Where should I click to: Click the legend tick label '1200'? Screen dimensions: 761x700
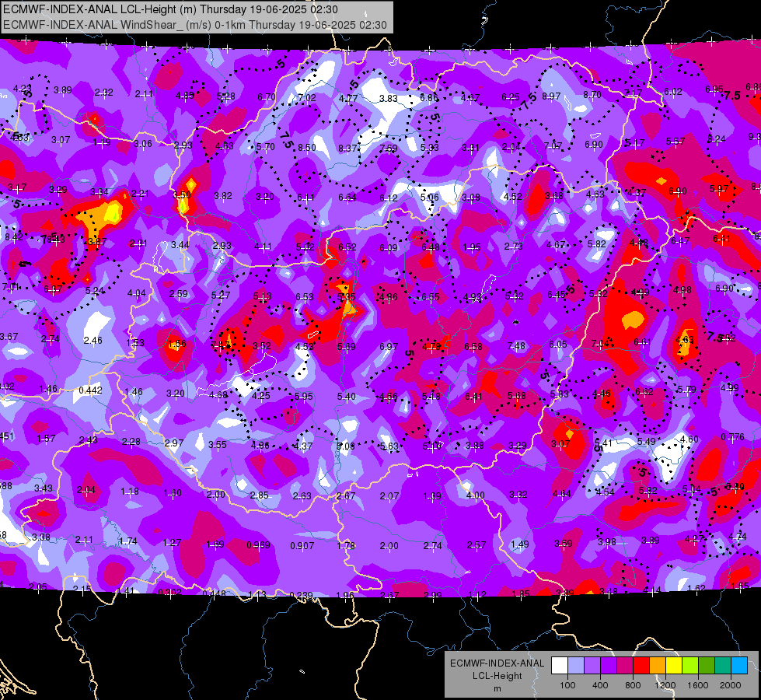point(665,685)
